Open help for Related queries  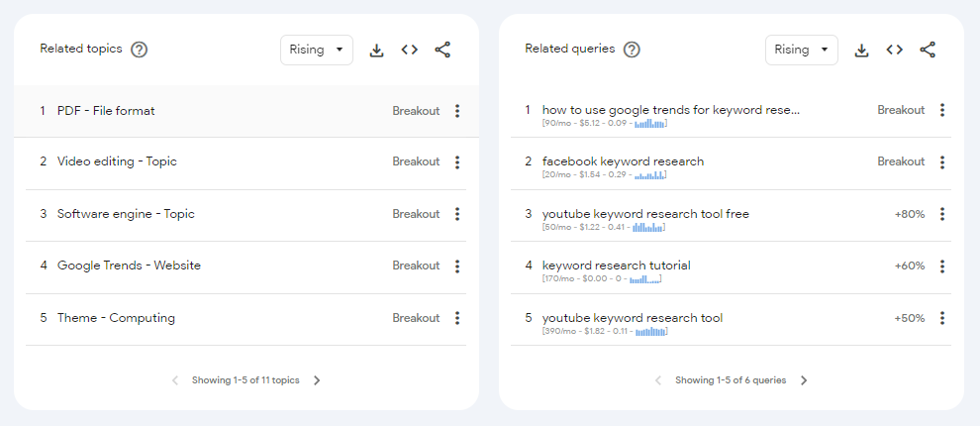632,50
